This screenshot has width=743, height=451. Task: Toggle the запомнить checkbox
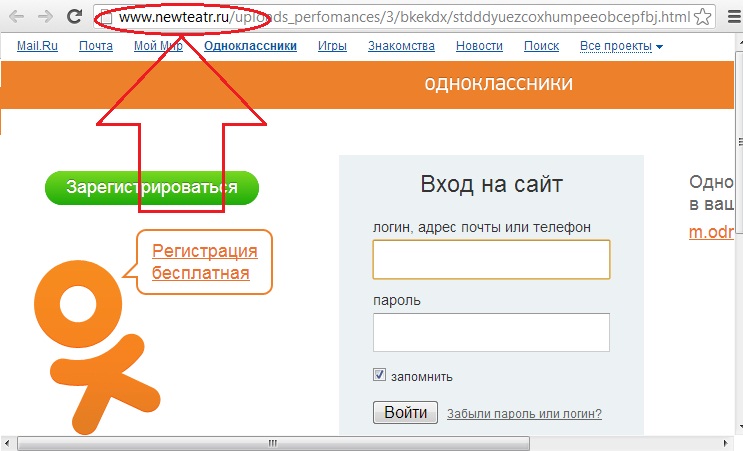coord(379,375)
